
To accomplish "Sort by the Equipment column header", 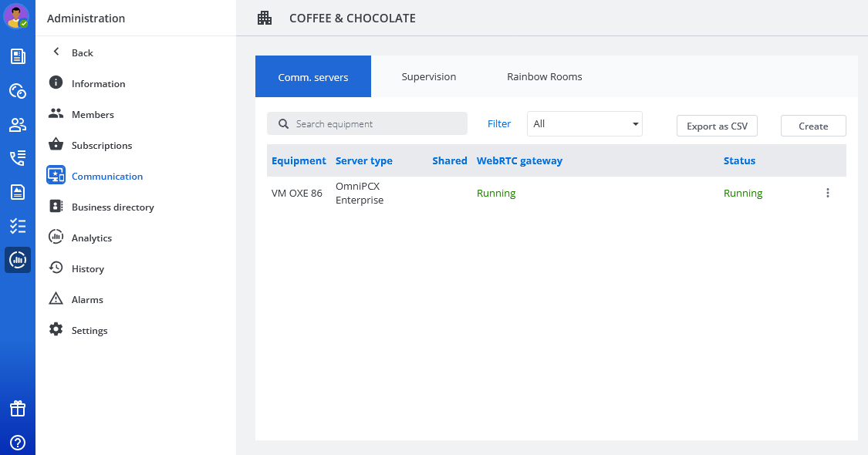I will coord(299,161).
